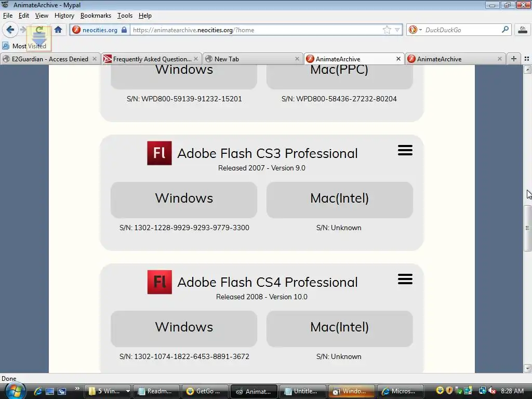Screen dimensions: 532x399
Task: Launch Internet Explorer from quick launch
Action: tap(37, 391)
